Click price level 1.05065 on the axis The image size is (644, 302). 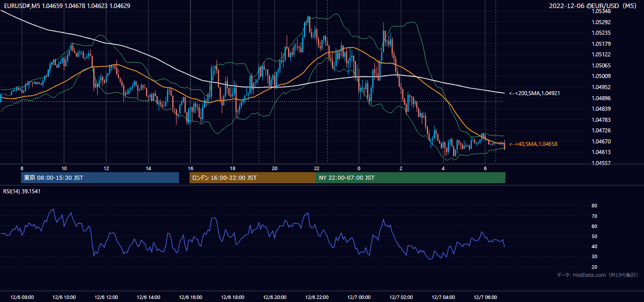(x=601, y=65)
